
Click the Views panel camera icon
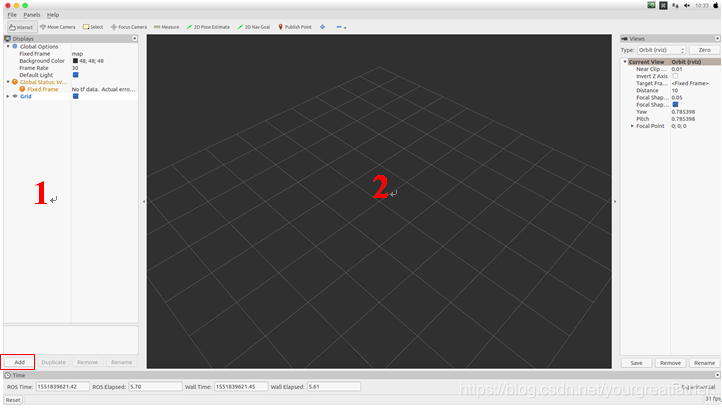coord(624,39)
